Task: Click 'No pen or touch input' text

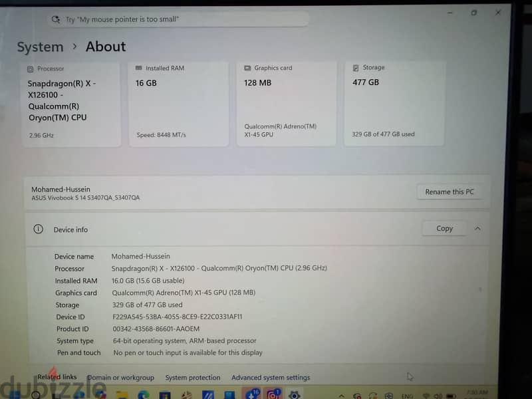Action: [x=188, y=352]
